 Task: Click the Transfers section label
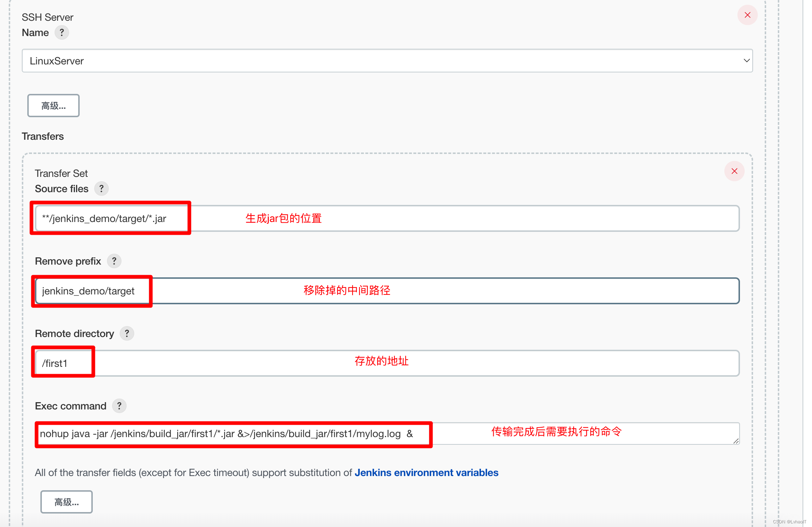[x=43, y=136]
